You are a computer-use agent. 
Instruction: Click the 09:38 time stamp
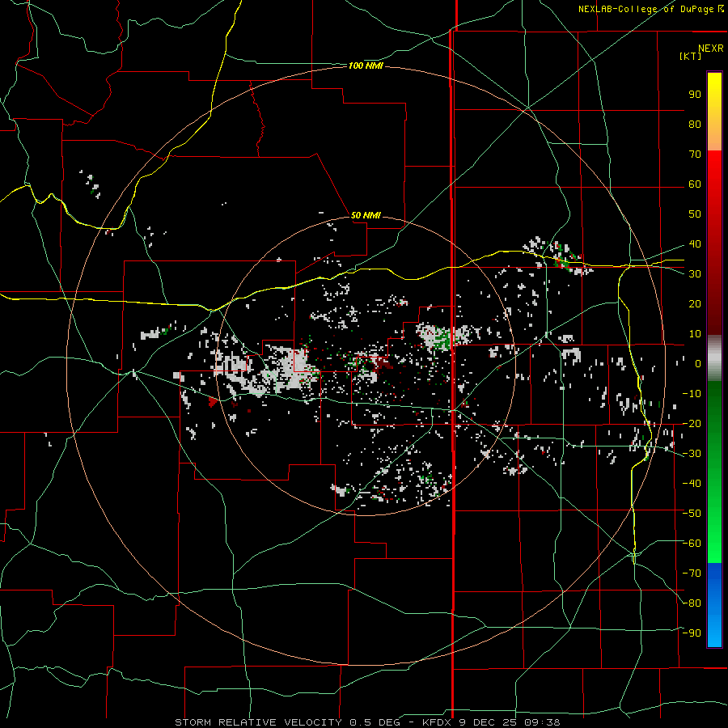[542, 722]
